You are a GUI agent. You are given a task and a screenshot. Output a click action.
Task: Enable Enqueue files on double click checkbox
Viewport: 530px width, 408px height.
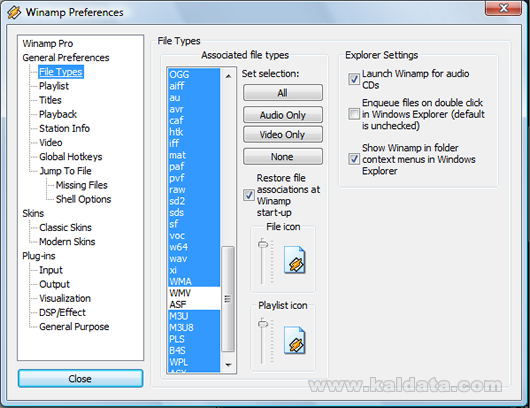354,114
